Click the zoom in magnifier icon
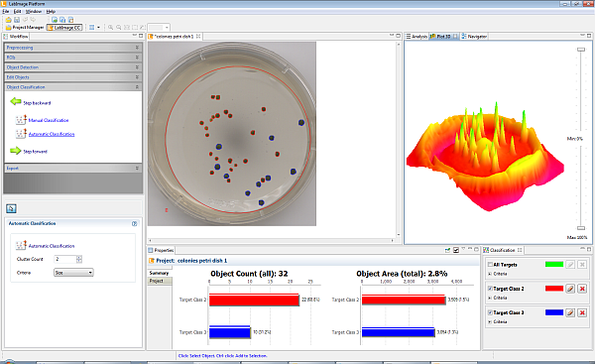The width and height of the screenshot is (595, 364). [110, 28]
